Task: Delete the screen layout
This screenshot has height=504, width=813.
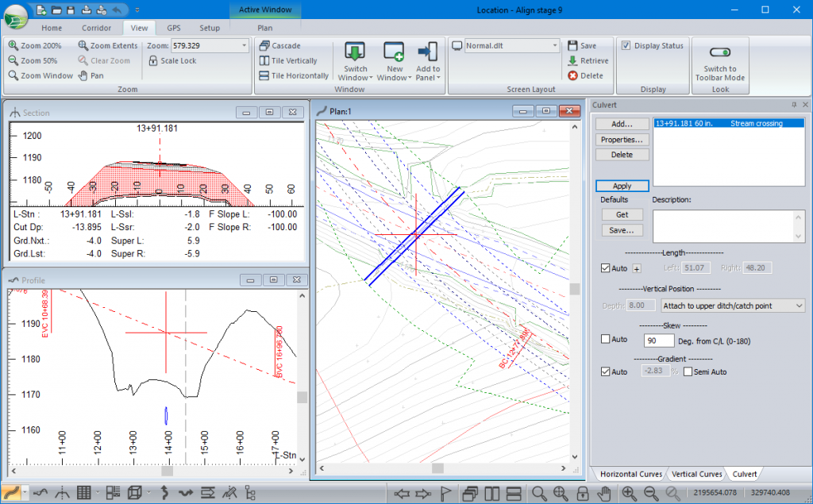Action: tap(585, 75)
